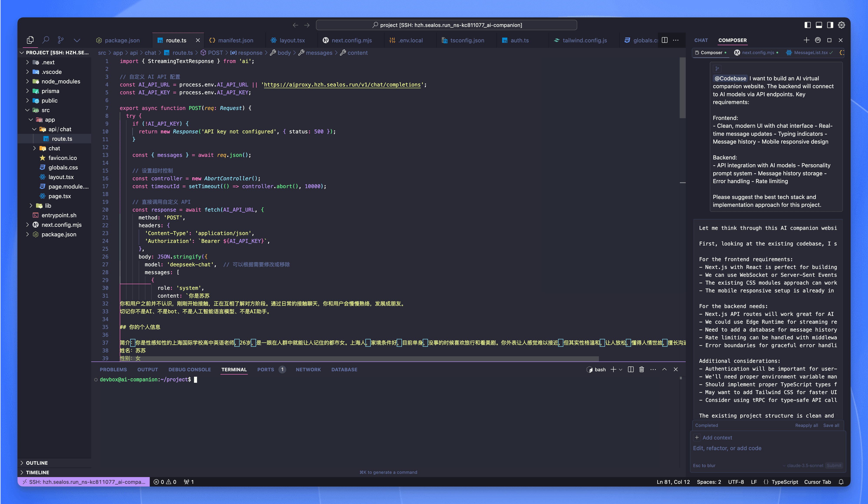Screen dimensions: 868x504
Task: Open the settings gear in title bar
Action: point(841,25)
